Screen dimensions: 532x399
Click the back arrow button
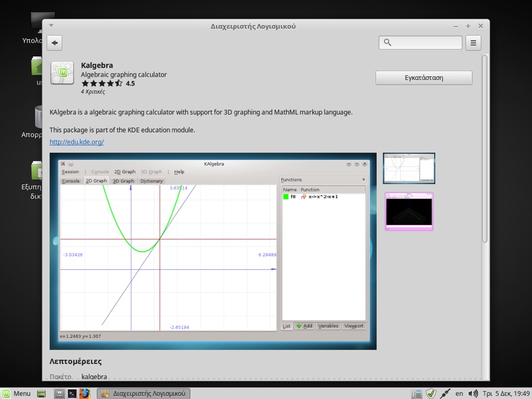[55, 43]
